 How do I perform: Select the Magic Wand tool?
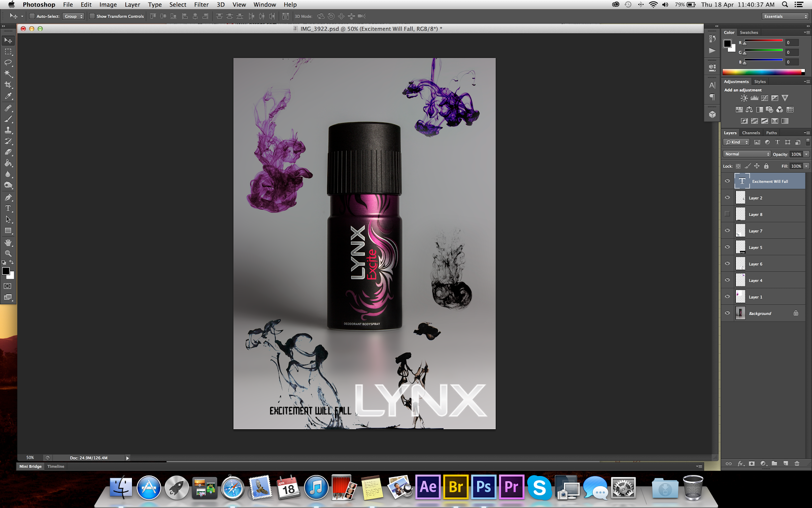(x=8, y=74)
